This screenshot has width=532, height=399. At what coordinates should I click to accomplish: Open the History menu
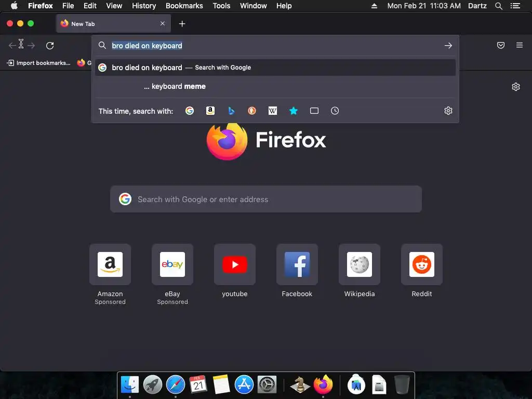click(144, 6)
